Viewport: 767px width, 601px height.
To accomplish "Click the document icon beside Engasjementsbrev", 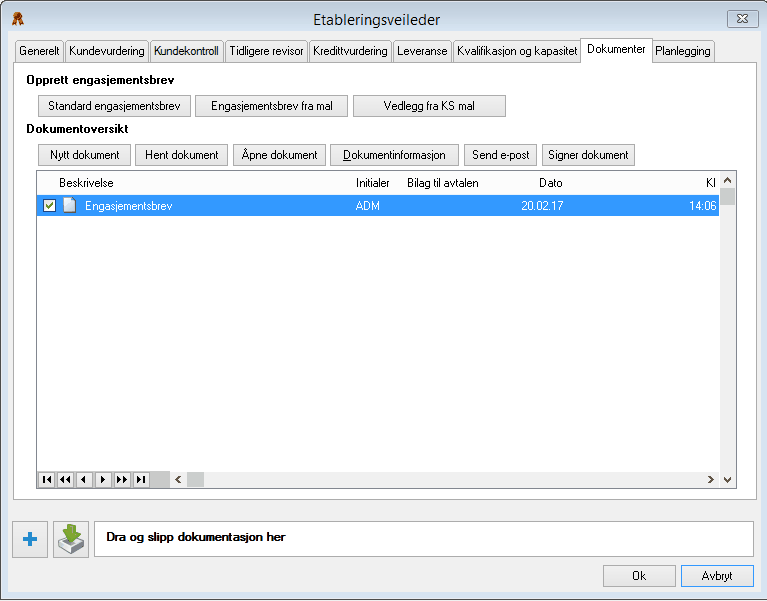I will tap(70, 205).
